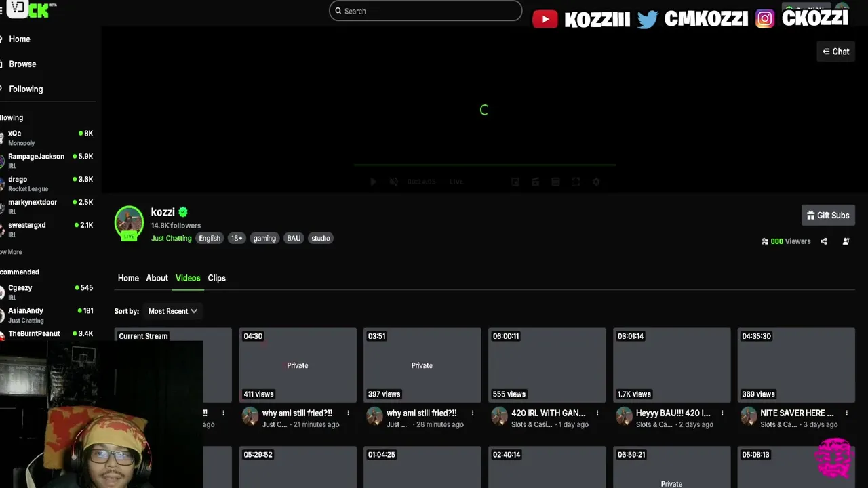This screenshot has width=868, height=488.
Task: Open recommended channel TheBurntPeanut
Action: pyautogui.click(x=47, y=334)
